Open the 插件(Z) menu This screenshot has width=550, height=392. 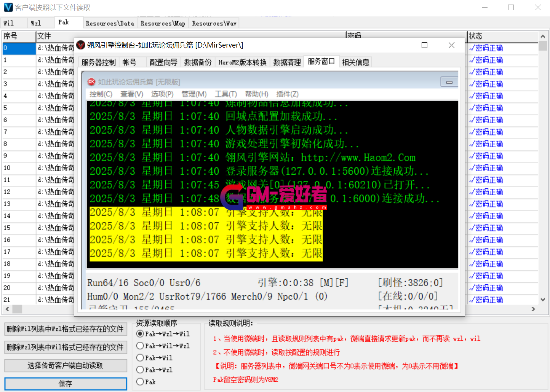287,94
